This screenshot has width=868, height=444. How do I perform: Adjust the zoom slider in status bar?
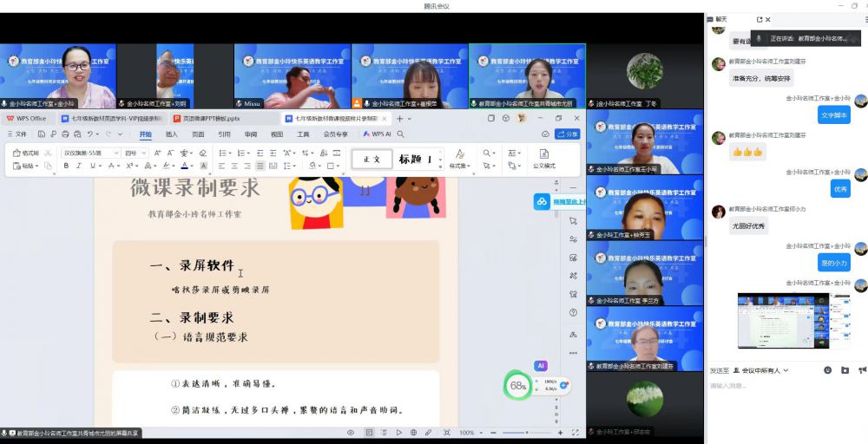click(x=527, y=433)
